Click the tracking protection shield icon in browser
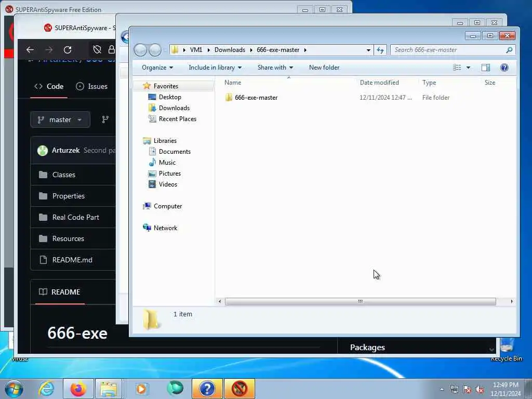This screenshot has width=532, height=399. (97, 50)
